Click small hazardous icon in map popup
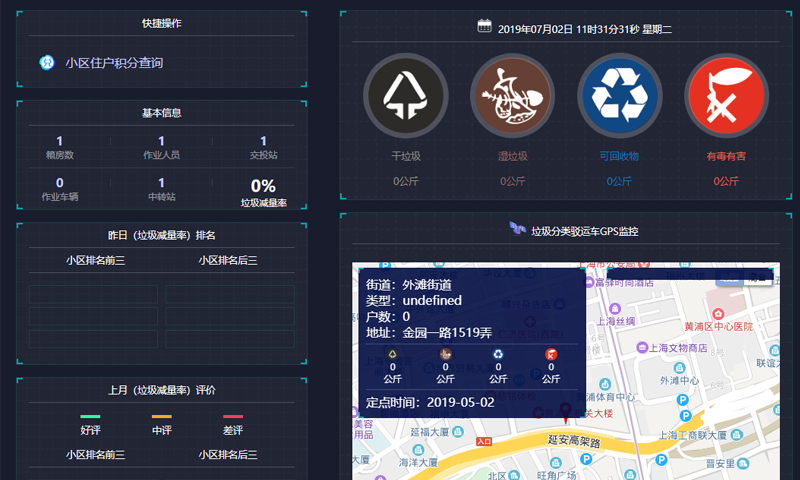 (x=551, y=354)
